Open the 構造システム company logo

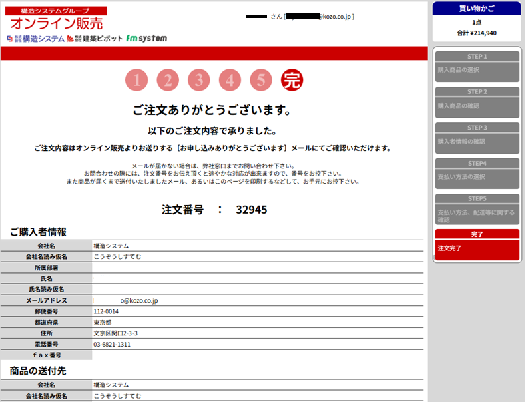[36, 39]
